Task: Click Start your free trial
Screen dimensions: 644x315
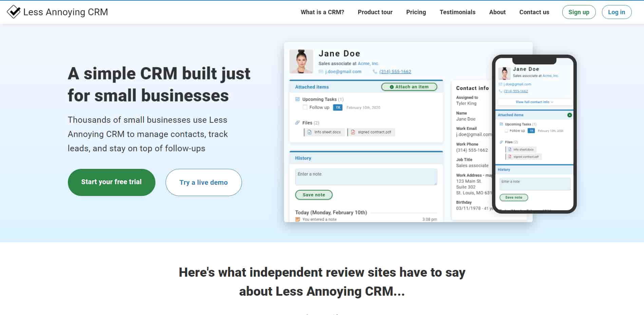Action: pyautogui.click(x=111, y=182)
